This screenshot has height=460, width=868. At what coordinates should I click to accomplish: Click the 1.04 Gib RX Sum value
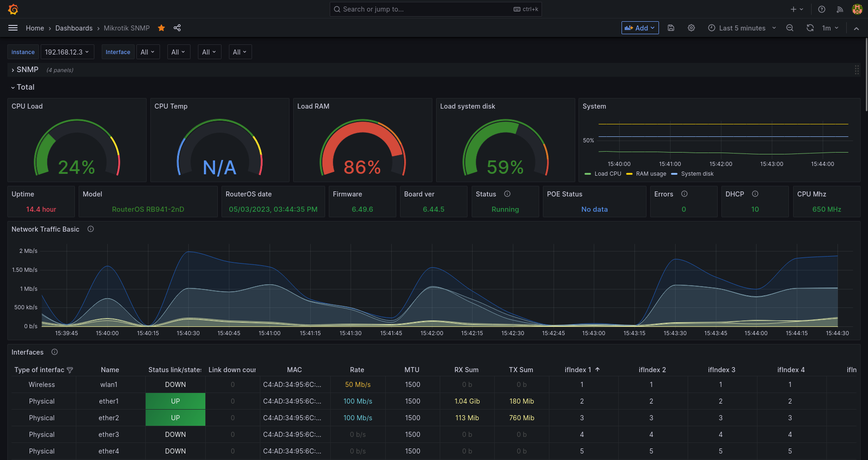coord(467,401)
